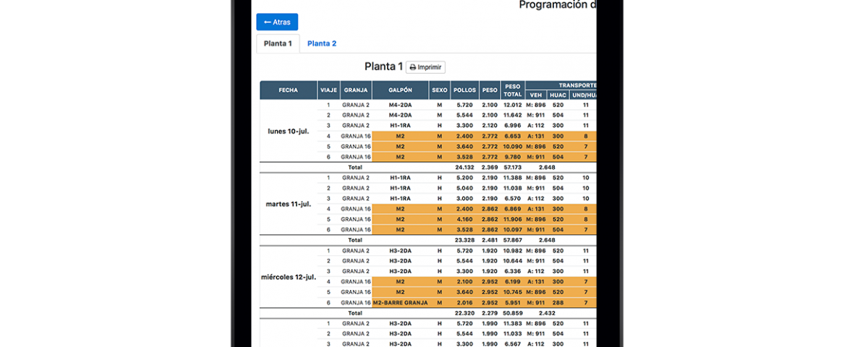The height and width of the screenshot is (347, 868).
Task: Click highlighted peso total value 5.951
Action: [x=513, y=302]
